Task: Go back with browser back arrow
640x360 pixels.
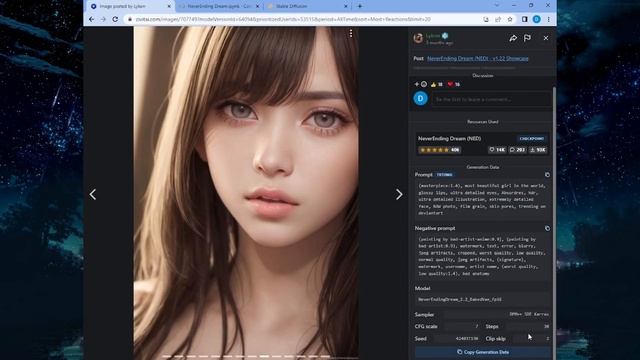Action: coord(91,19)
